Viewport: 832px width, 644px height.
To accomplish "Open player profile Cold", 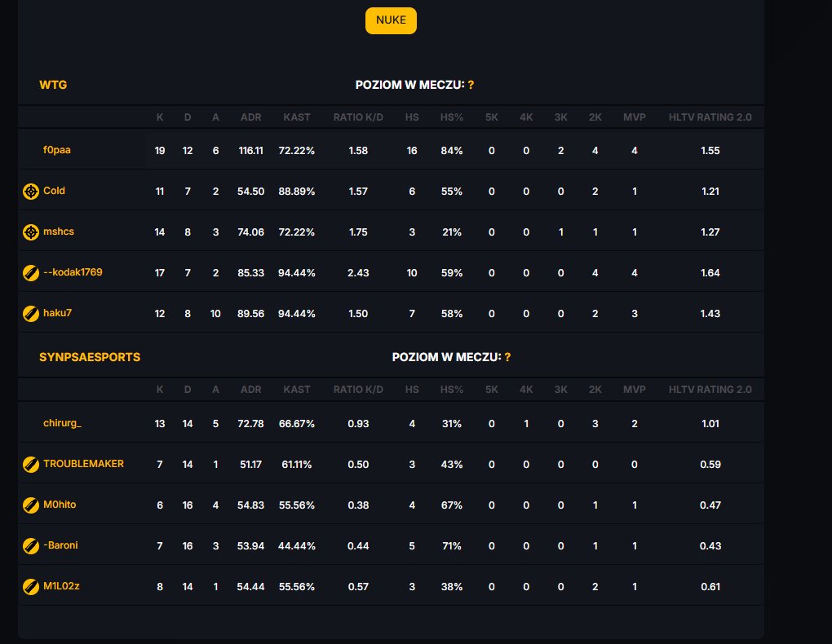I will click(x=54, y=191).
